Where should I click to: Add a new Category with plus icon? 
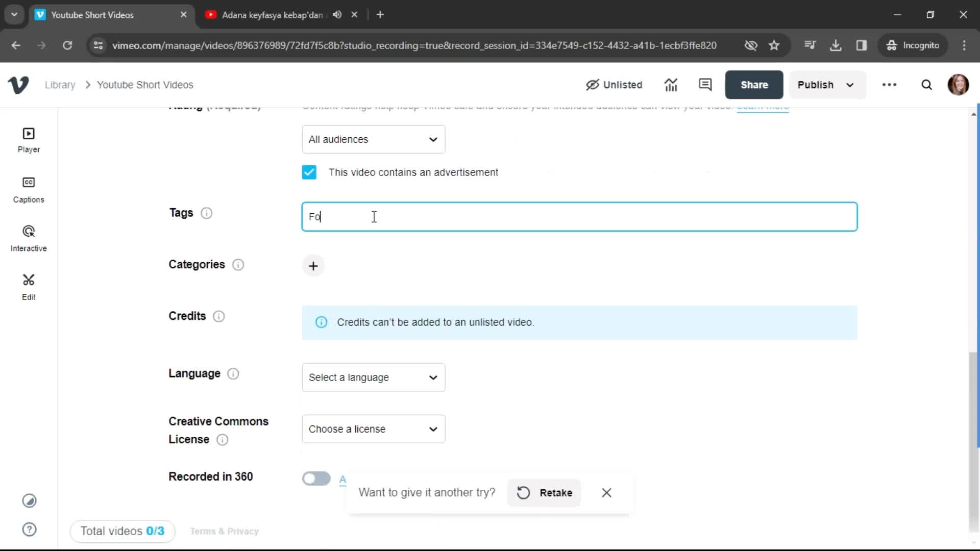tap(313, 265)
